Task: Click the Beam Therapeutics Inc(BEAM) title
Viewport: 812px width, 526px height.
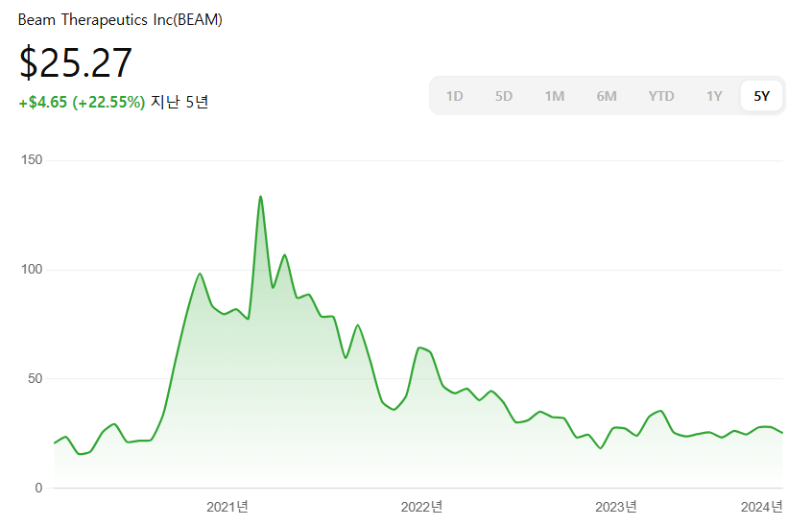Action: coord(120,19)
